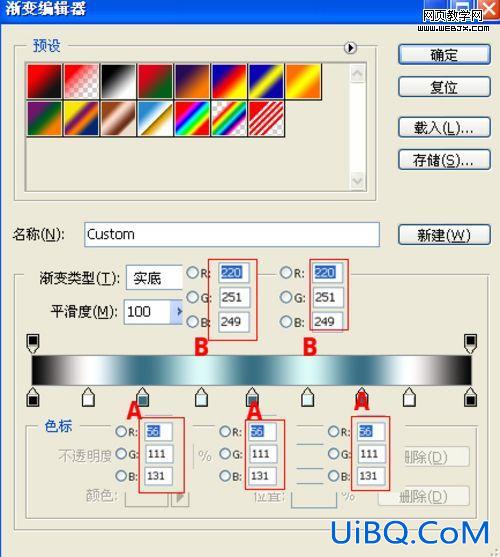Select the red-to-black foreground-to-background gradient preset
500x557 pixels.
[x=44, y=81]
